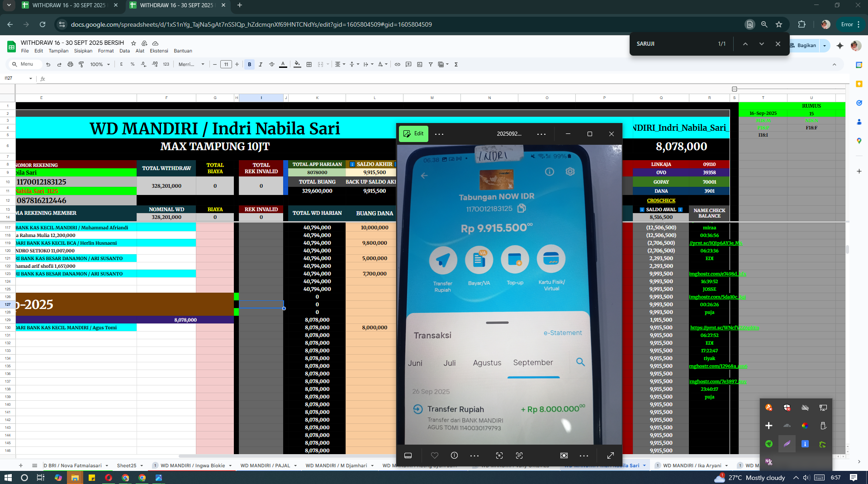Click the browser reload button
This screenshot has width=868, height=484.
pyautogui.click(x=43, y=24)
